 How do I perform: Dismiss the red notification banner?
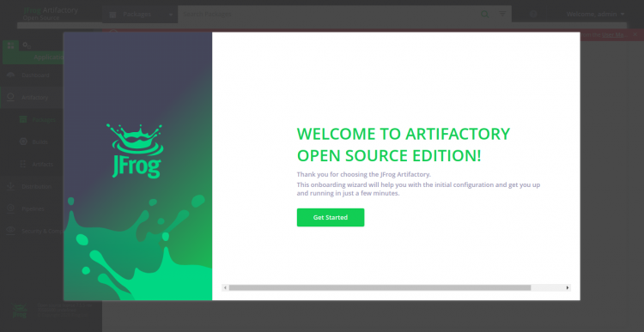(x=635, y=35)
